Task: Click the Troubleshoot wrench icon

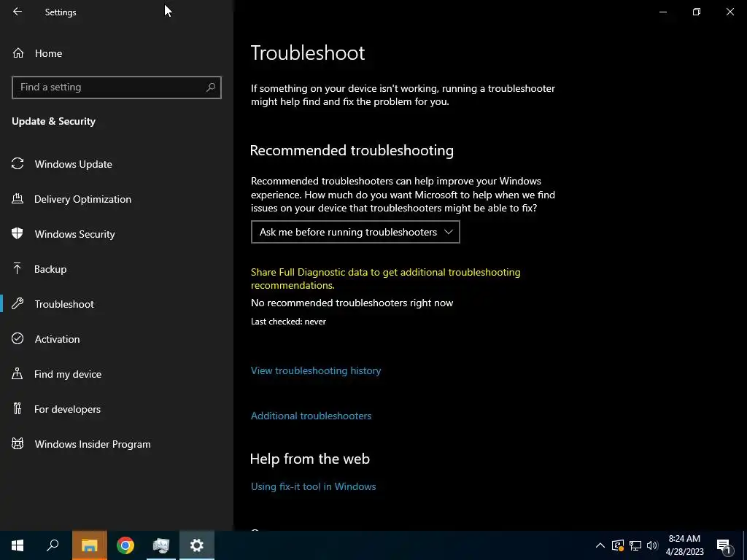Action: 18,303
